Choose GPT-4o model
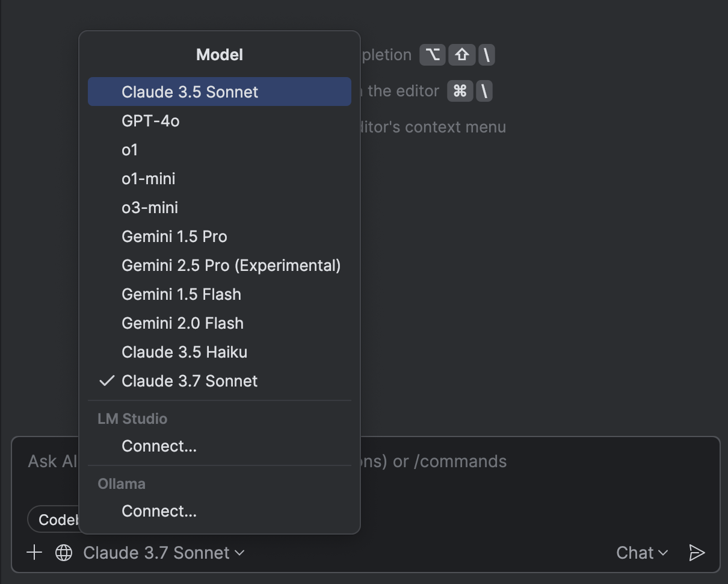728x584 pixels. click(x=150, y=121)
